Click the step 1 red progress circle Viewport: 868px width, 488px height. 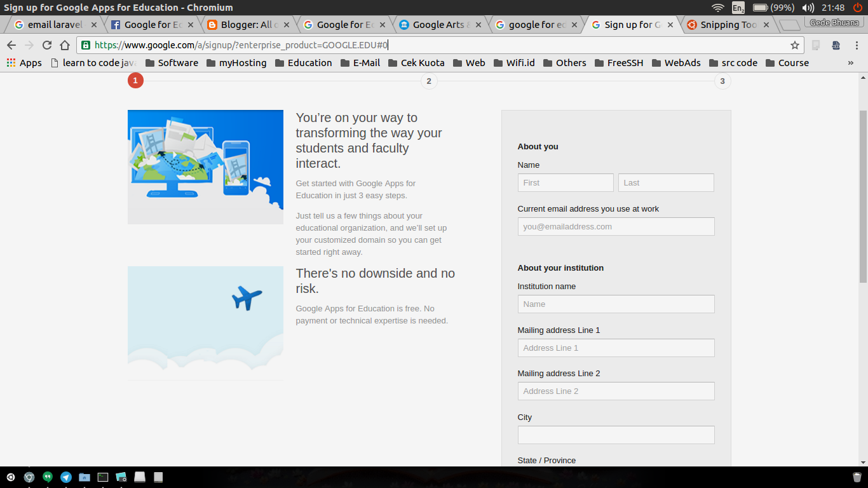pyautogui.click(x=135, y=81)
